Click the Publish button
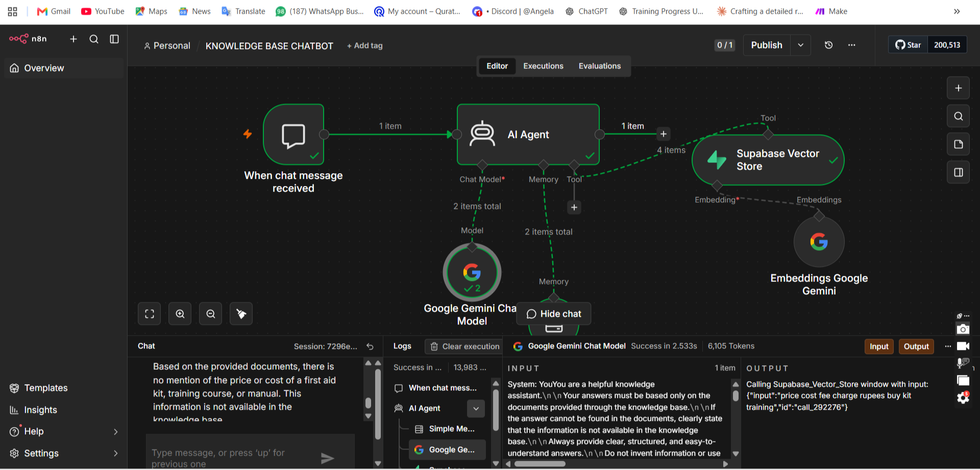 [766, 45]
